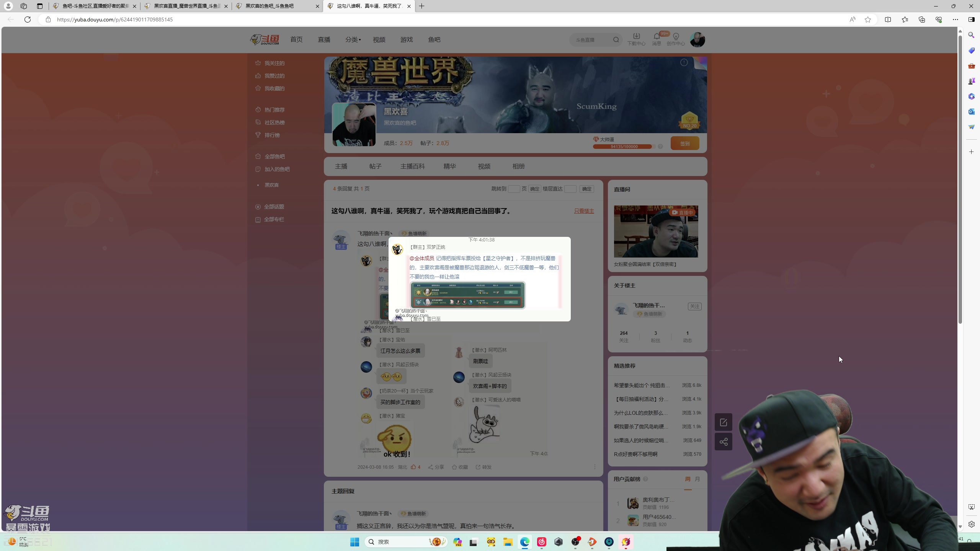Click 转发 under the main post
Screen dimensions: 980x551
[x=483, y=467]
